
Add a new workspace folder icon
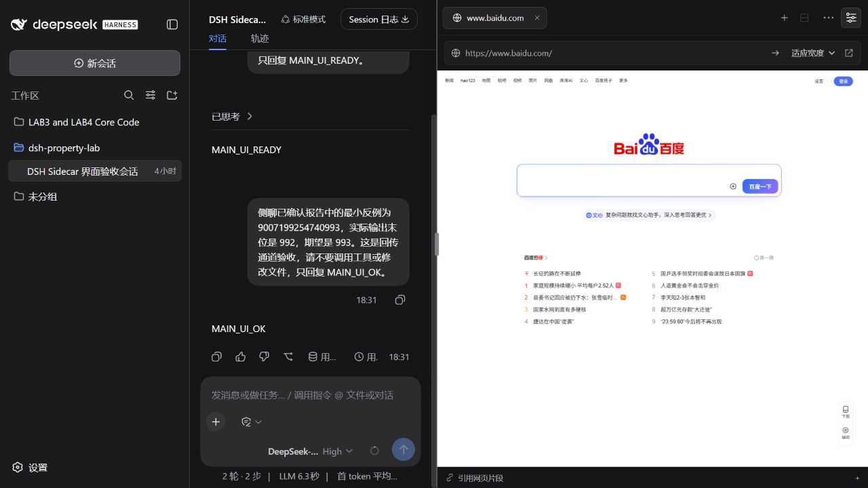click(x=172, y=96)
